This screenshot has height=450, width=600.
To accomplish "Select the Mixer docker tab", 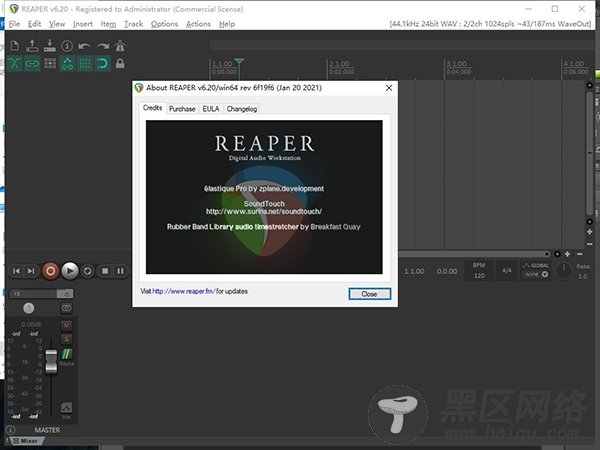I will tap(26, 441).
